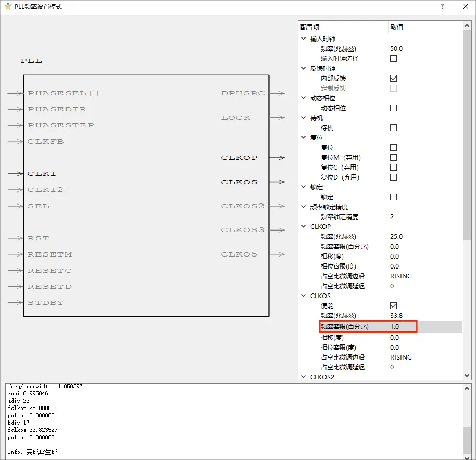Viewport: 476px width, 460px height.
Task: Collapse the 复位 group
Action: pos(303,137)
